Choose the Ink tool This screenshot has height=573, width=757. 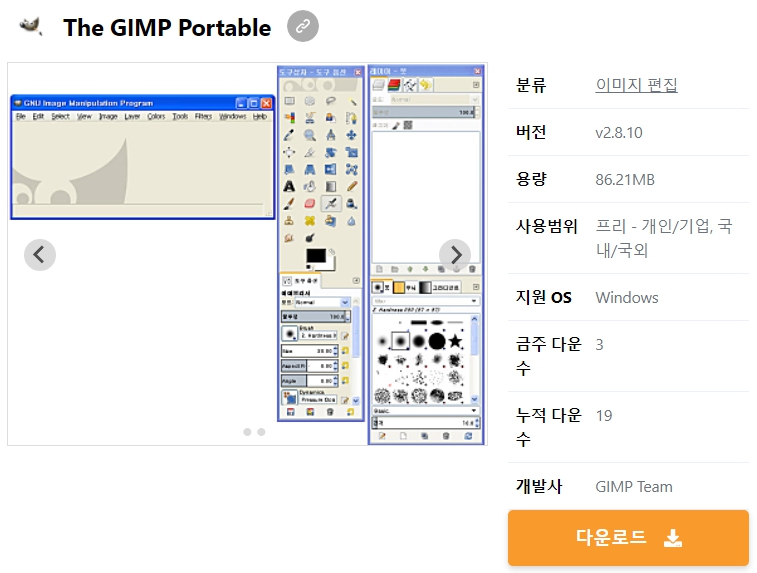click(x=352, y=204)
